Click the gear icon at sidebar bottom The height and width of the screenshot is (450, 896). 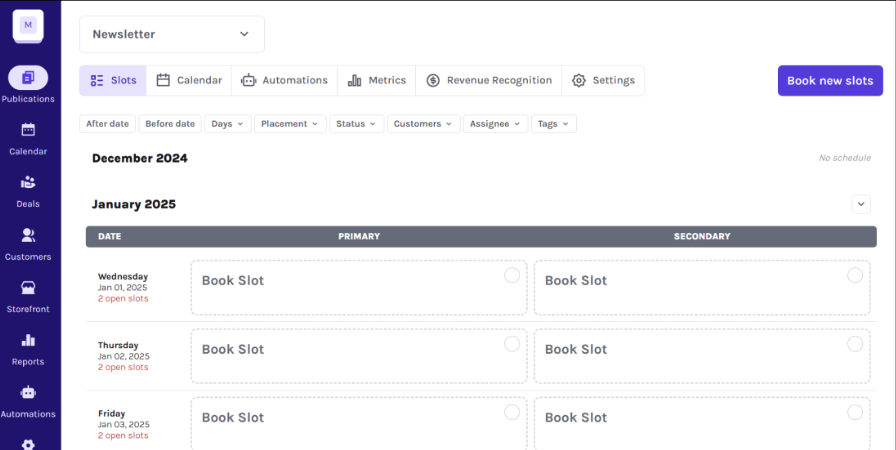coord(28,444)
